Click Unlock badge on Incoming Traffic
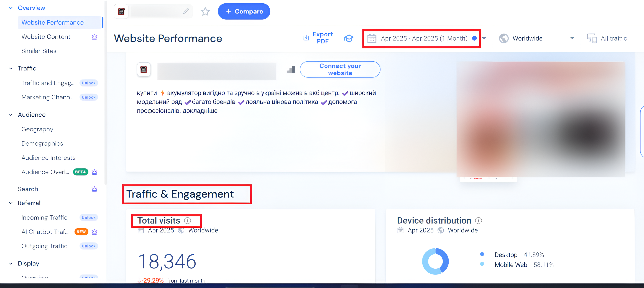Viewport: 644px width, 288px height. [x=88, y=217]
